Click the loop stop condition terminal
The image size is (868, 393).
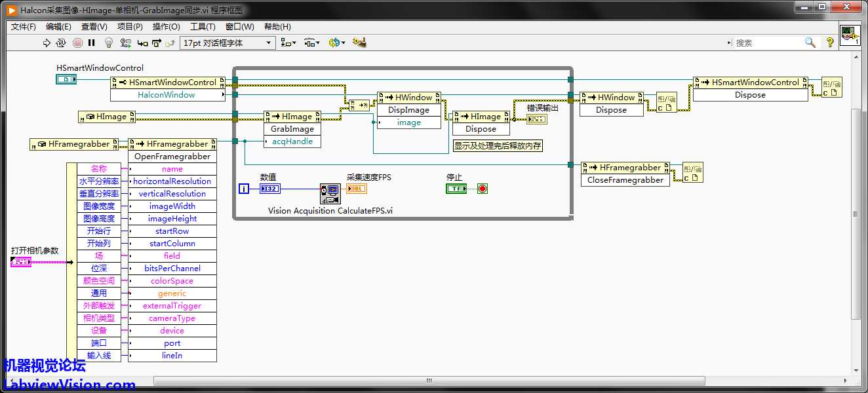pos(483,189)
